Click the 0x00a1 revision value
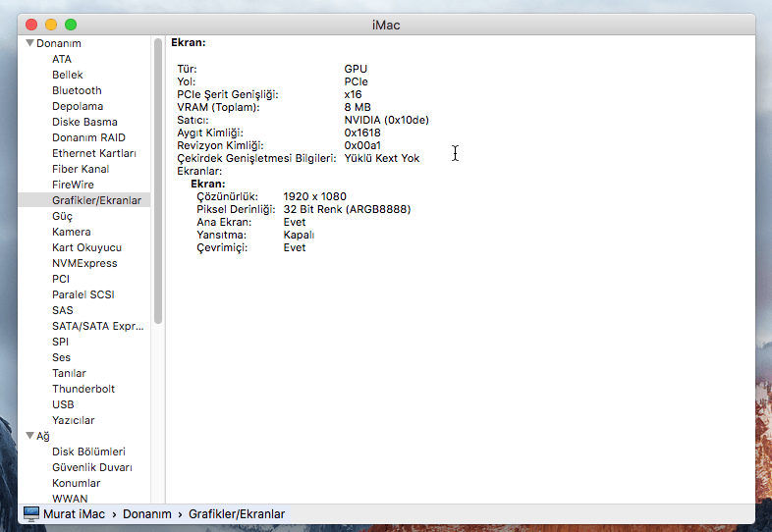772x532 pixels. pos(362,145)
